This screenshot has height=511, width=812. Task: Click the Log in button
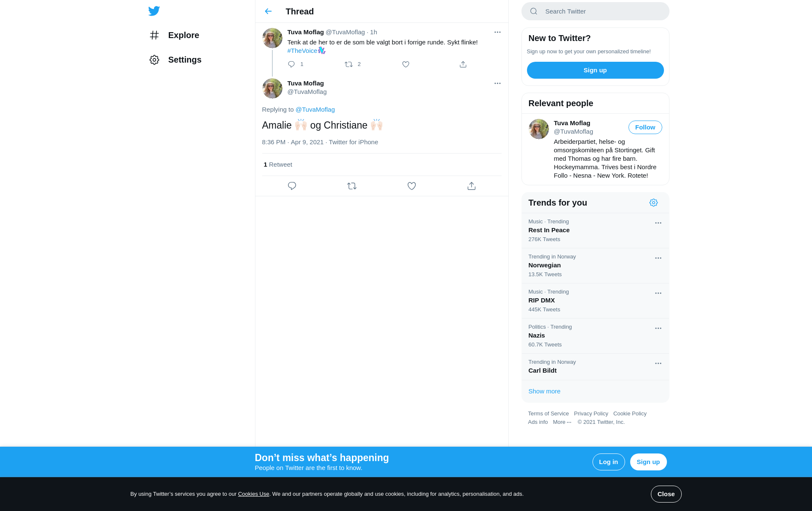click(608, 462)
